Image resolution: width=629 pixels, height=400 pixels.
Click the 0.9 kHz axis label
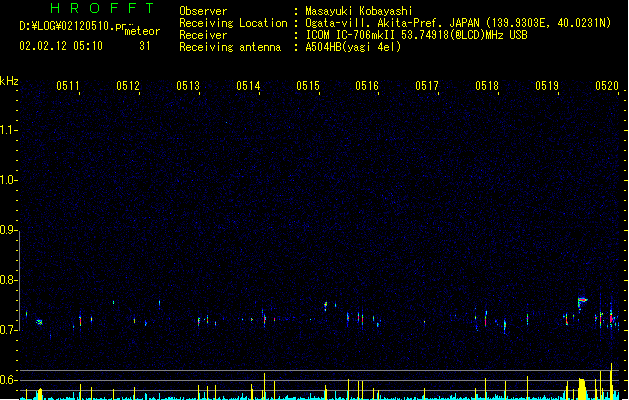point(8,230)
